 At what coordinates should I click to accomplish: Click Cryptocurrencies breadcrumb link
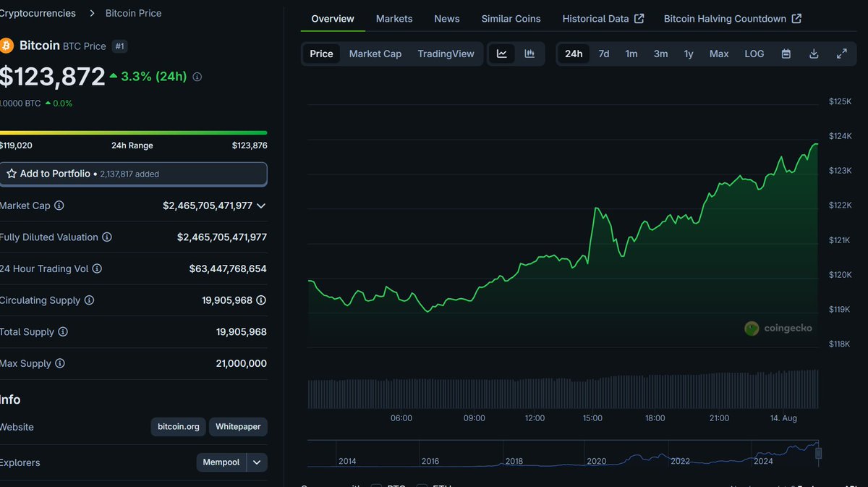[38, 13]
